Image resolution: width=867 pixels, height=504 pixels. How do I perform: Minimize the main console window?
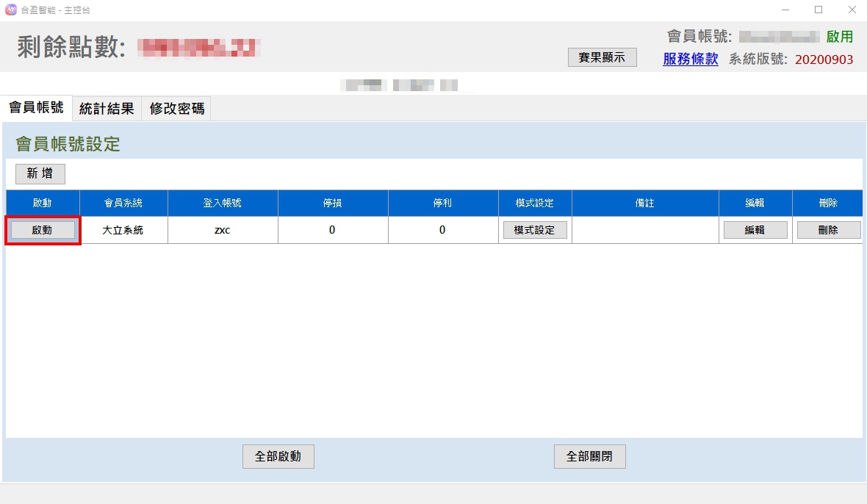tap(784, 10)
